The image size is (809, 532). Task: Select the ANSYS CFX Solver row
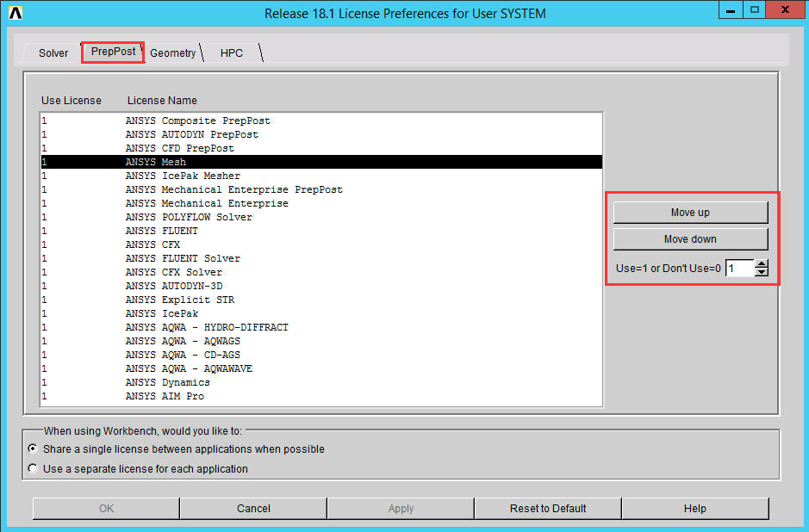pyautogui.click(x=321, y=272)
